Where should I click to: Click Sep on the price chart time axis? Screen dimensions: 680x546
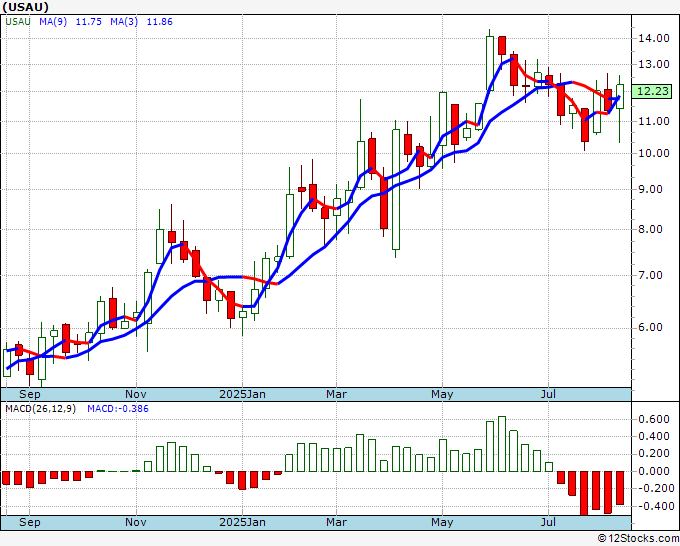coord(29,394)
